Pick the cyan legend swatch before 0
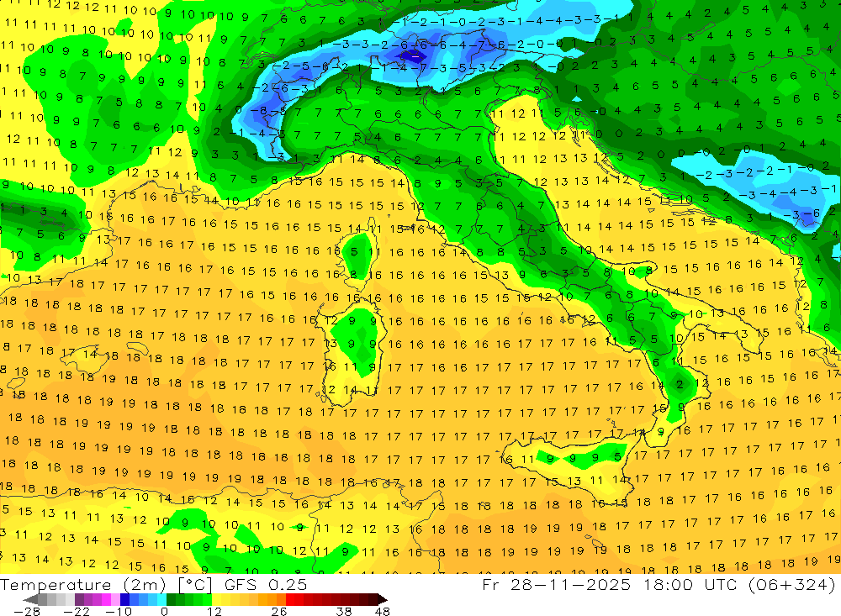 click(x=161, y=599)
